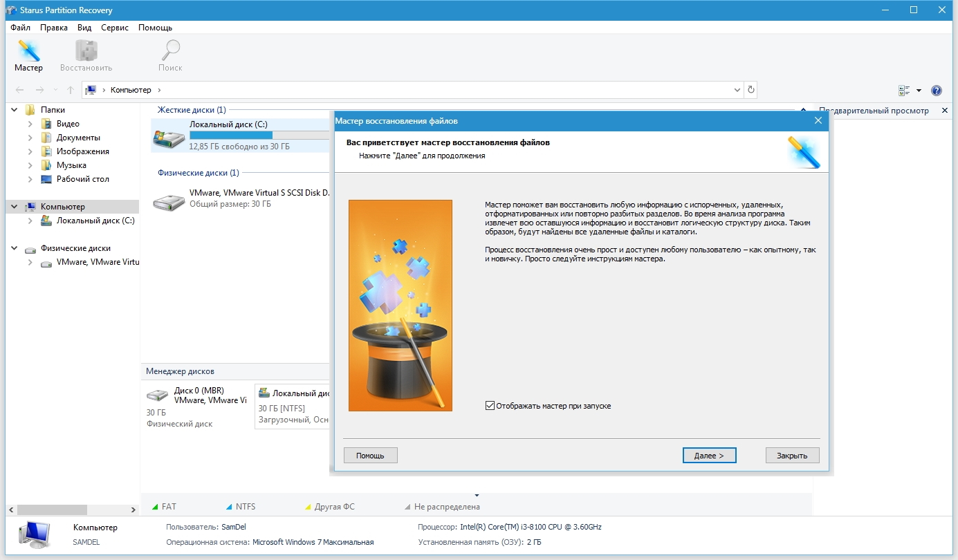This screenshot has height=560, width=958.
Task: Select VMware Virtual S SCSI disk icon
Action: click(x=169, y=199)
